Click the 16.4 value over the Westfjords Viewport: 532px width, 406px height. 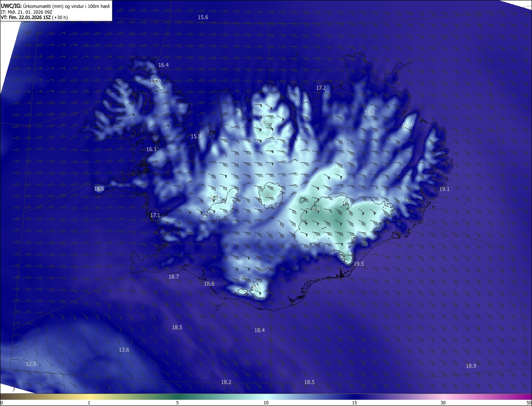(163, 65)
